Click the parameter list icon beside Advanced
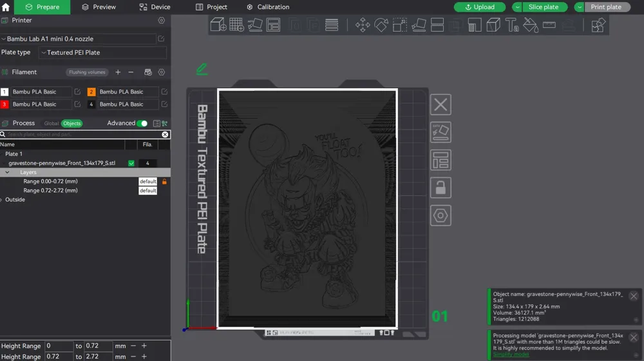 pos(156,123)
